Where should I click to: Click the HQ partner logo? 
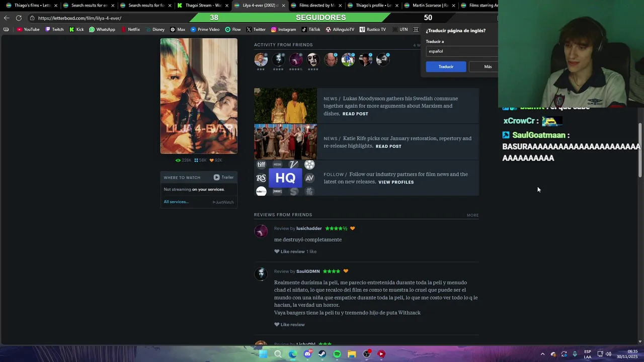point(285,178)
